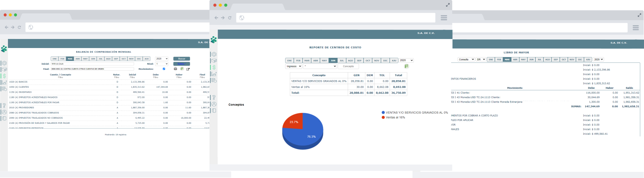Open the Consulta dropdown in Libro de Mayor
Viewport: 644px width, 178px height.
click(x=466, y=60)
